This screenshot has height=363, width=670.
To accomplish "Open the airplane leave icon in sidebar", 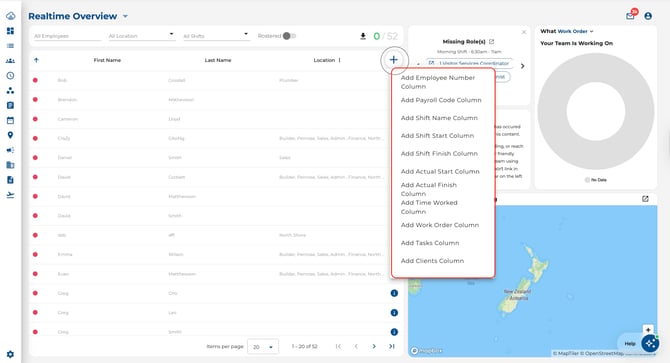I will coord(11,195).
